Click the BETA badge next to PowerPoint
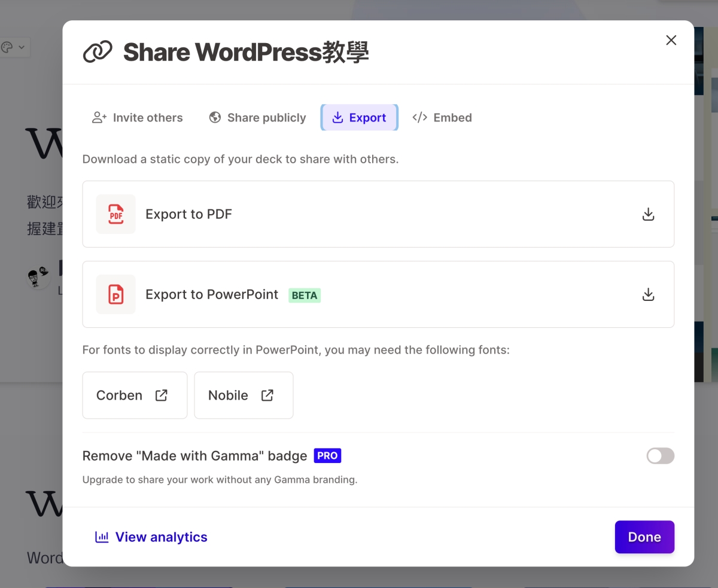Viewport: 718px width, 588px height. click(305, 295)
